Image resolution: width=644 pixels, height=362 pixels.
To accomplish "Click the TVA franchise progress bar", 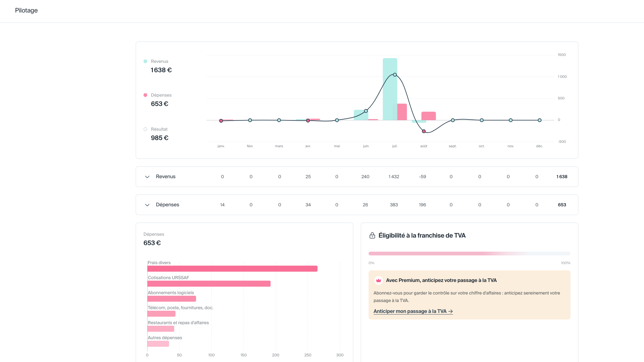I will (469, 254).
